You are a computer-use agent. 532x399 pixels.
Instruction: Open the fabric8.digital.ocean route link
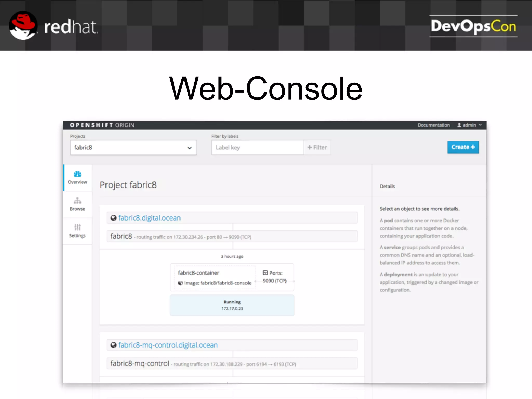coord(149,218)
